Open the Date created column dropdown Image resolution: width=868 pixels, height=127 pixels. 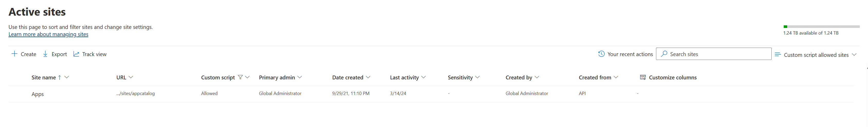pos(368,77)
